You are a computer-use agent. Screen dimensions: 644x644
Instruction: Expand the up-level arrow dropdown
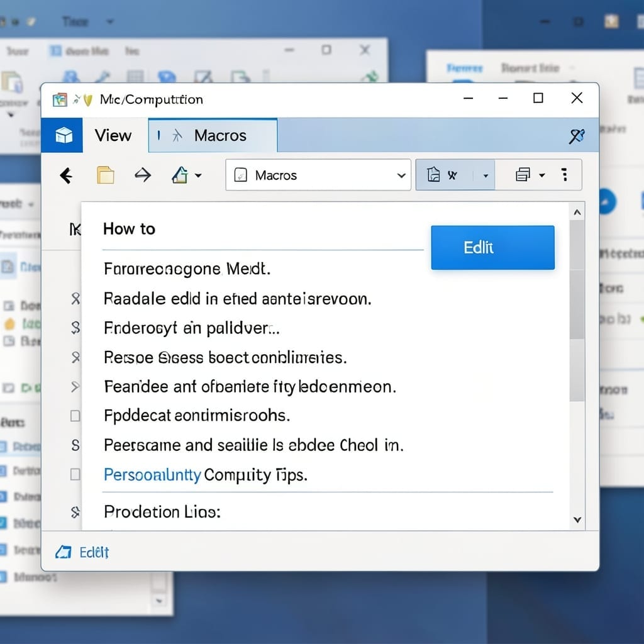tap(198, 175)
